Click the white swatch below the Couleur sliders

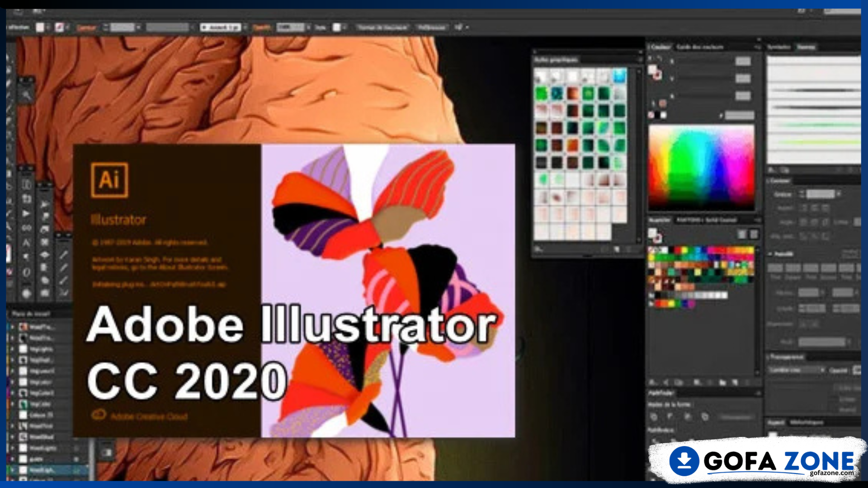point(664,115)
